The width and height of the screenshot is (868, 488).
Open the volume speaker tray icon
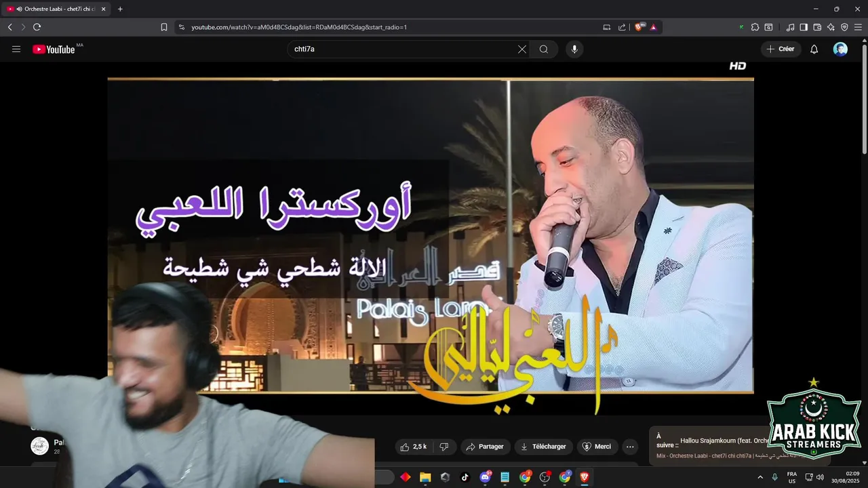(x=820, y=477)
